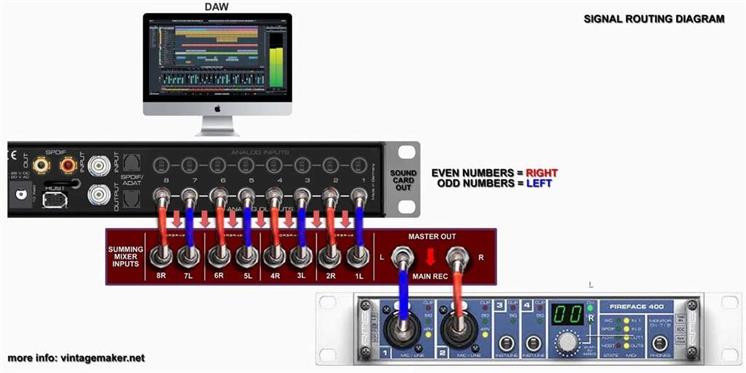Viewport: 746px width, 373px height.
Task: Click the SPDIF OUT RCA connector
Action: (40, 165)
